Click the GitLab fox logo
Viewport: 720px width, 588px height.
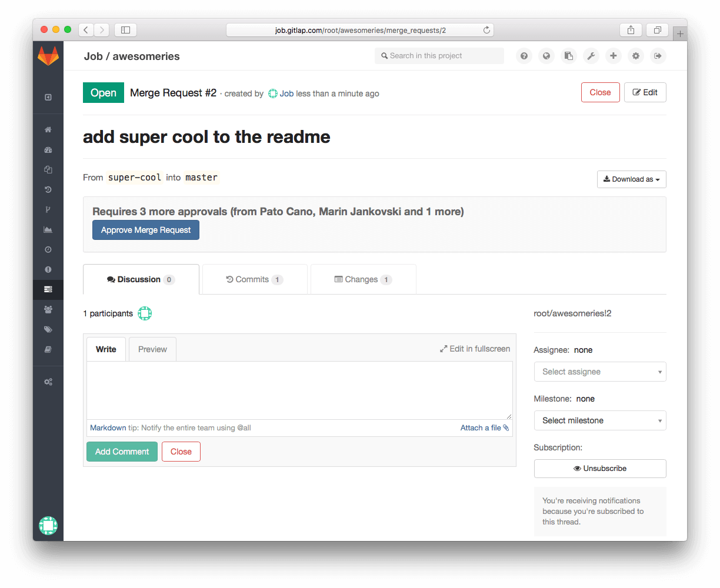point(48,56)
